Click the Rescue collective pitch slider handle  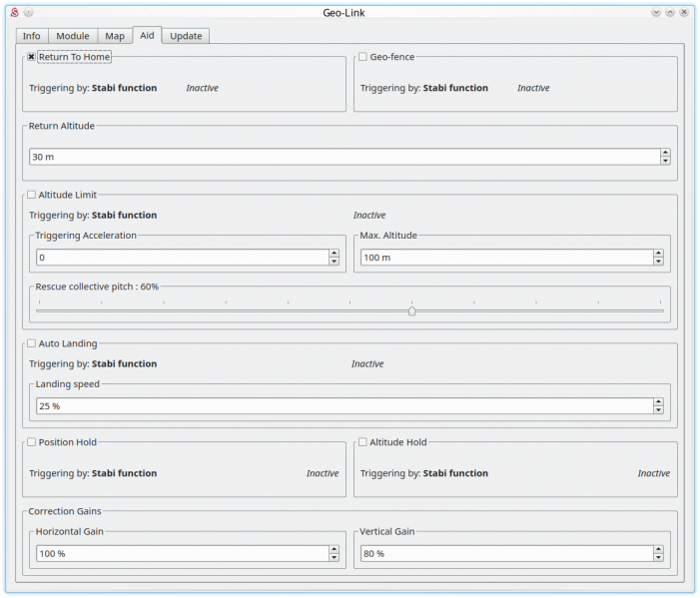[411, 310]
